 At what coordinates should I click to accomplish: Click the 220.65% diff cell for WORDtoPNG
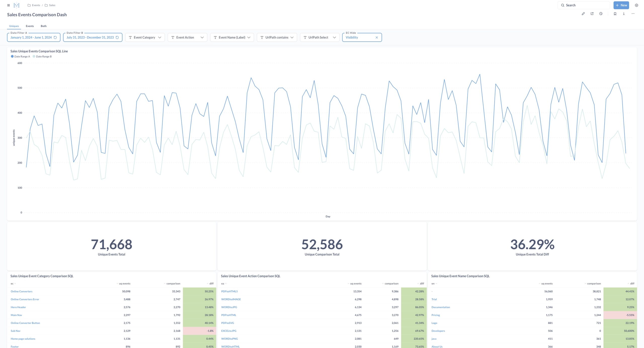[414, 339]
